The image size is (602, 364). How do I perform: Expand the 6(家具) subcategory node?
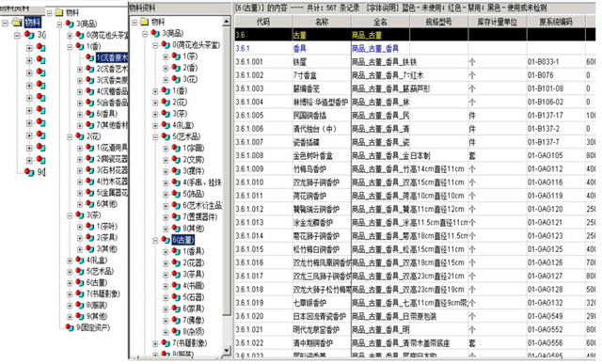tap(166, 309)
